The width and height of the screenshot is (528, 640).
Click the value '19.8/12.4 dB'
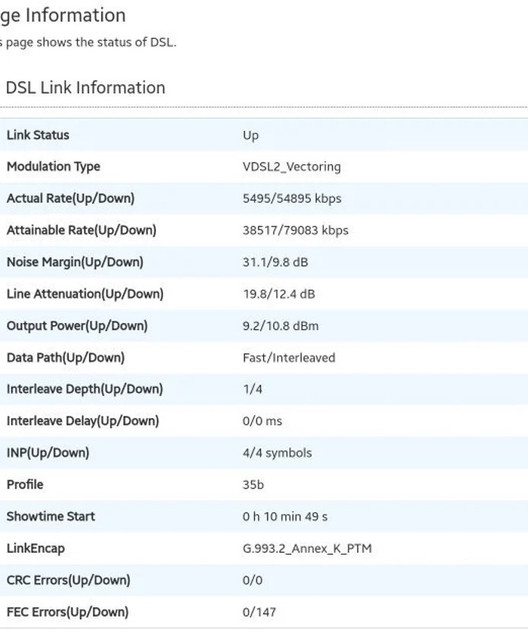coord(279,294)
